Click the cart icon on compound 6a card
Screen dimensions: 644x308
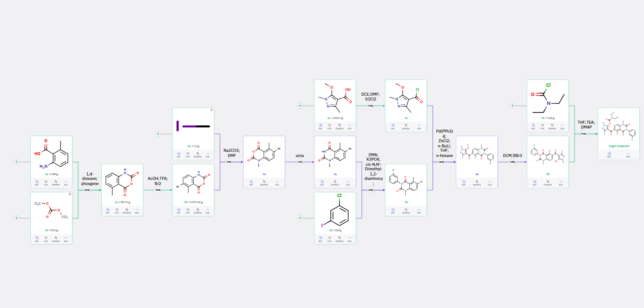click(x=330, y=126)
